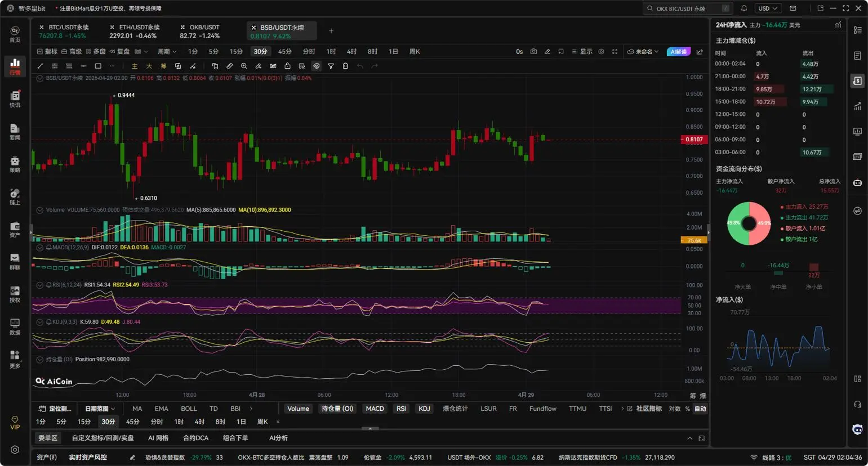Select the trend line drawing tool
The width and height of the screenshot is (868, 466).
click(x=40, y=66)
